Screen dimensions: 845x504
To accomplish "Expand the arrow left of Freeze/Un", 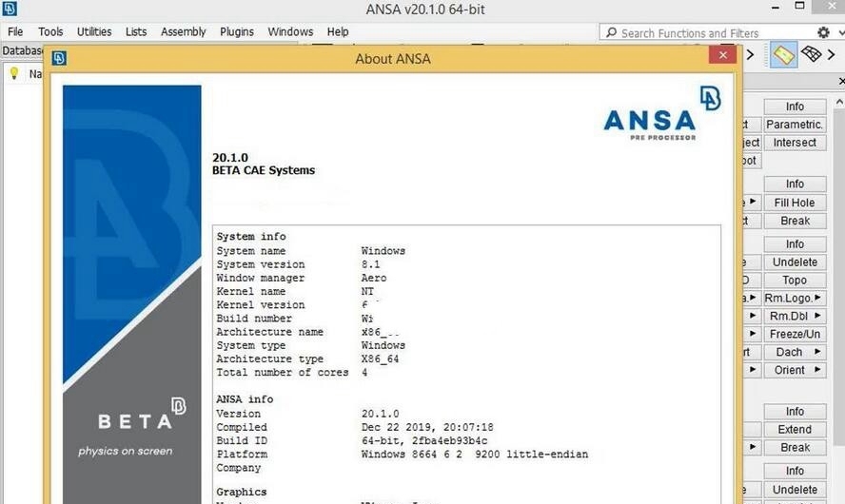I will [753, 334].
